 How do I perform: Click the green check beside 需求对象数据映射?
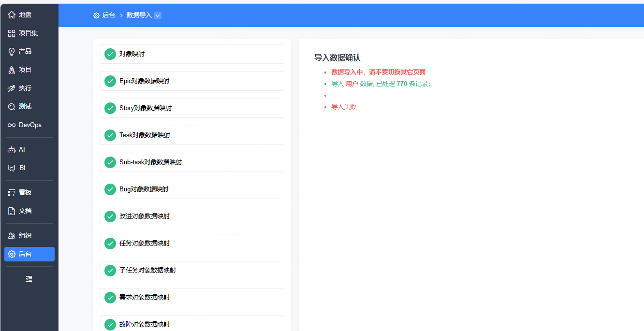(x=110, y=298)
